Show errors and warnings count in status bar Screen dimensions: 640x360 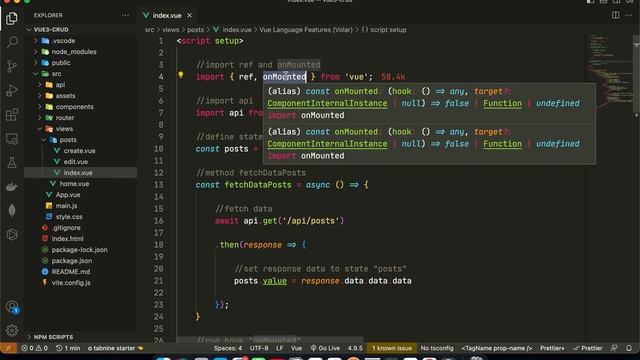(x=34, y=348)
